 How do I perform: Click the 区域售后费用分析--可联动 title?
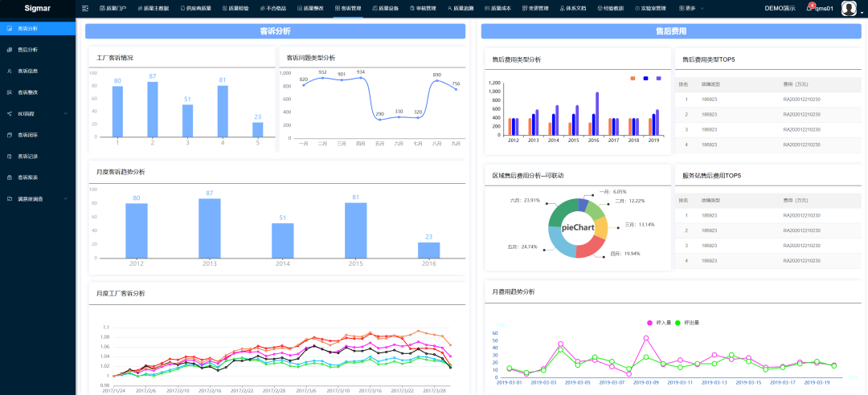[528, 175]
